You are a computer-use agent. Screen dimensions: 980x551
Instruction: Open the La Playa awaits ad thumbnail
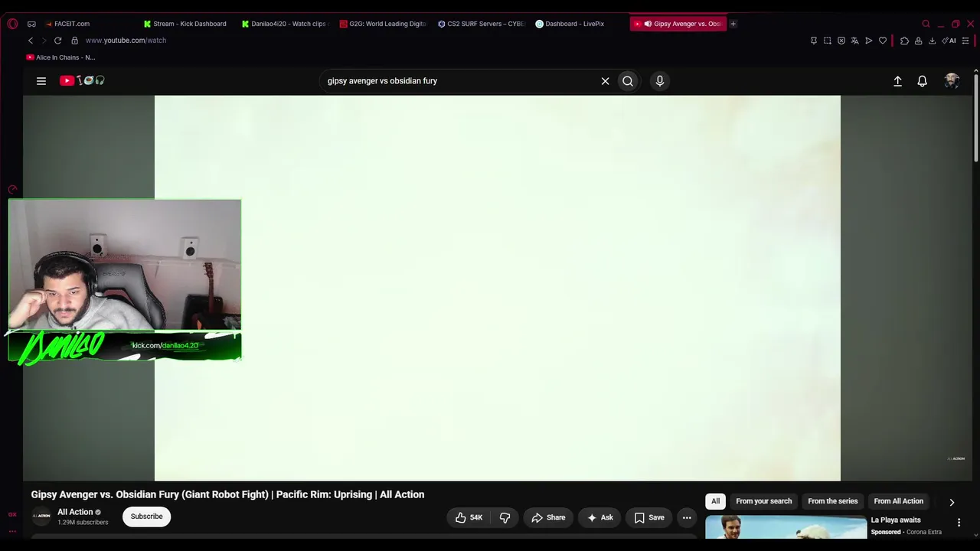point(786,527)
